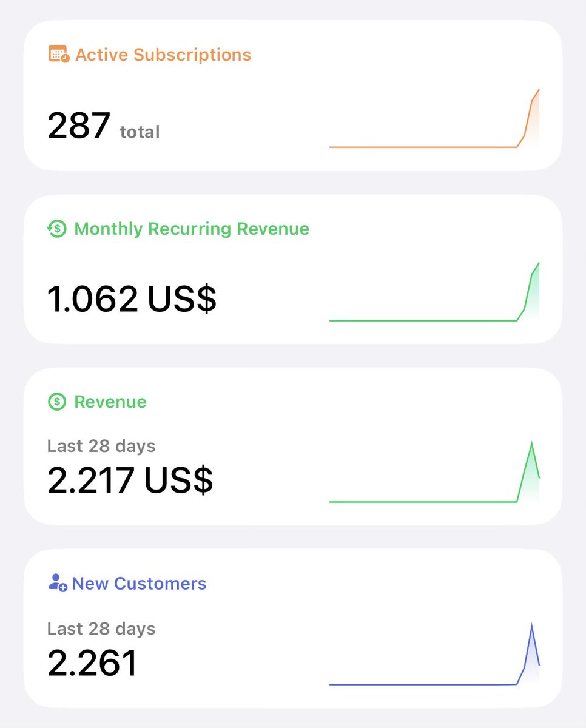Open the Revenue heading label
Image resolution: width=586 pixels, height=728 pixels.
(x=110, y=402)
